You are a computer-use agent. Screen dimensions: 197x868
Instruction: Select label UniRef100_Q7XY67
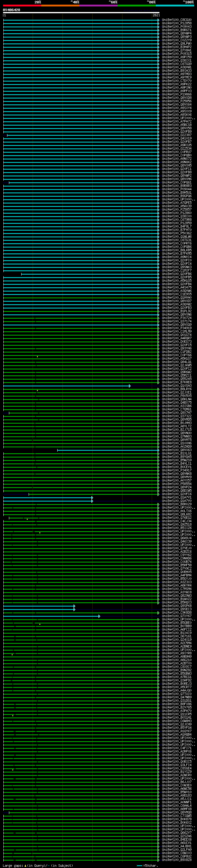pyautogui.click(x=177, y=616)
